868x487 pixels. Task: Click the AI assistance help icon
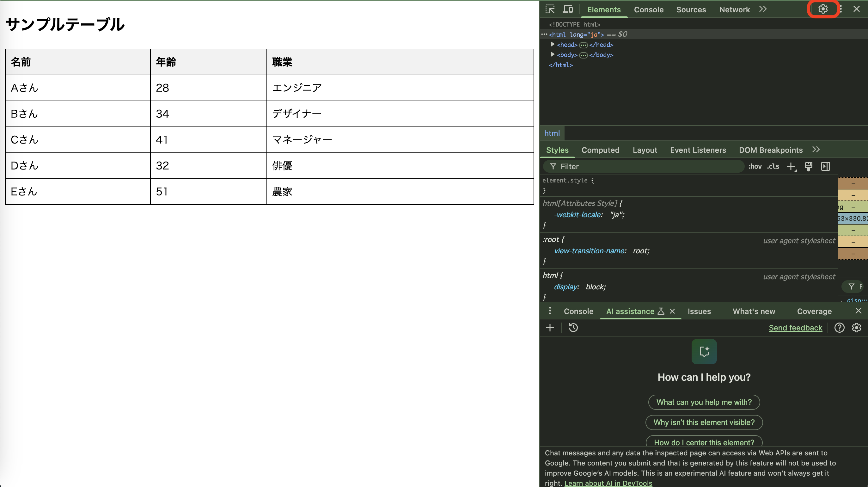coord(839,328)
